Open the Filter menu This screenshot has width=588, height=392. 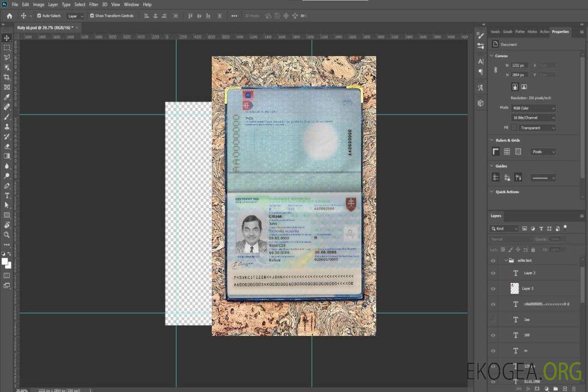(x=94, y=4)
